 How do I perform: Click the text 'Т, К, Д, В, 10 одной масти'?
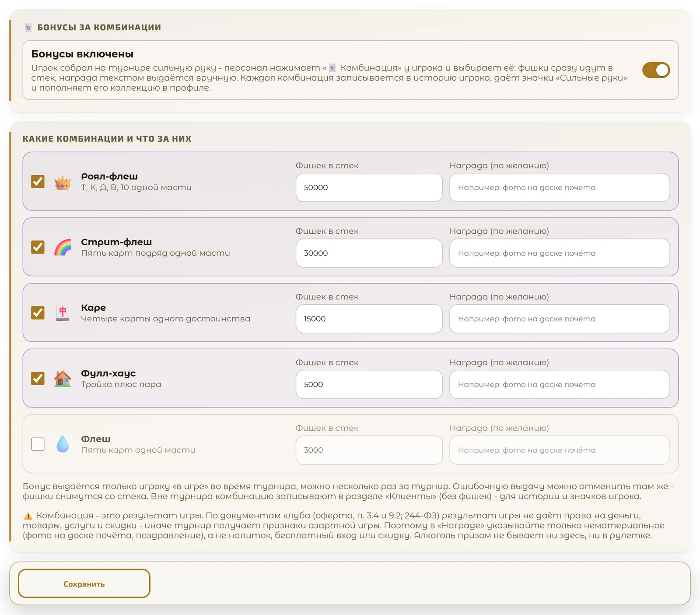pyautogui.click(x=136, y=187)
